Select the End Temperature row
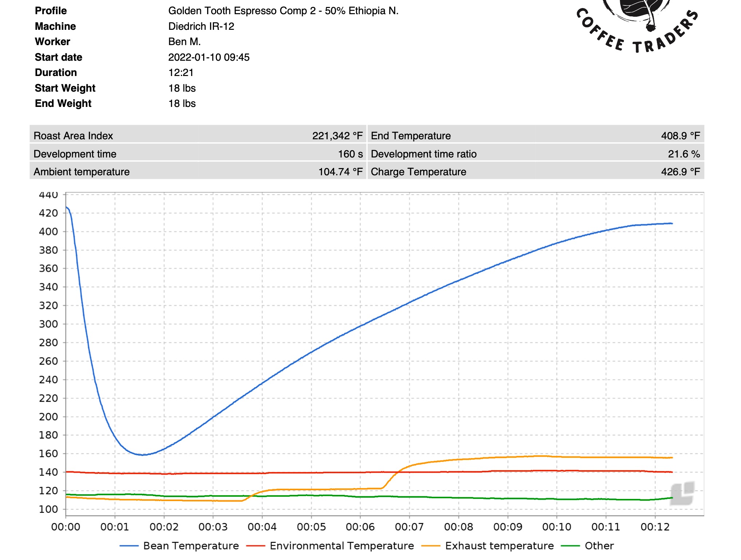The width and height of the screenshot is (741, 560). pyautogui.click(x=535, y=136)
